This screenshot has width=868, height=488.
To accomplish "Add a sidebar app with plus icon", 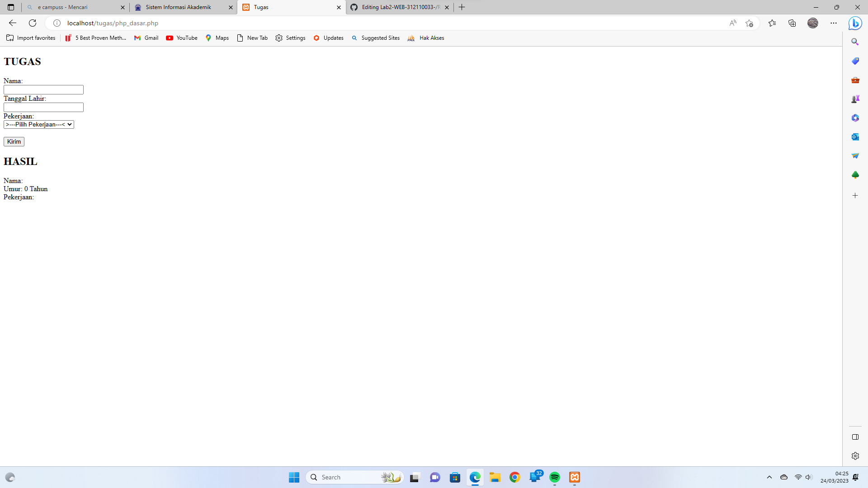I will [855, 196].
